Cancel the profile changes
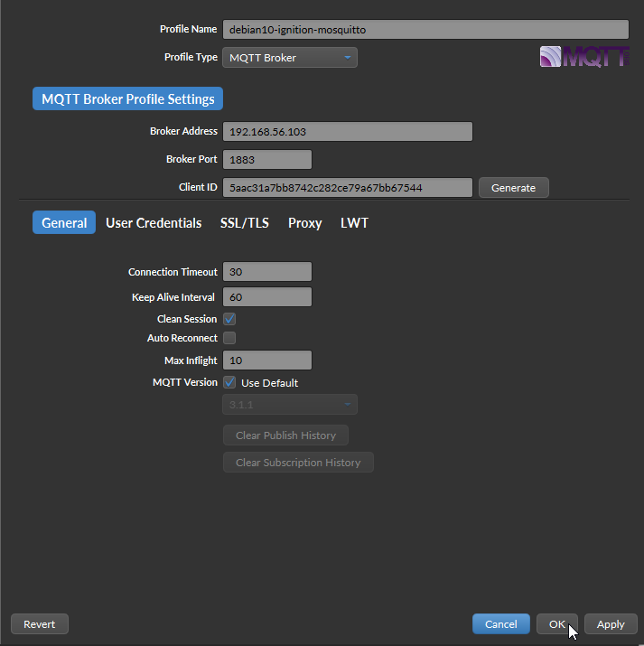Image resolution: width=644 pixels, height=646 pixels. click(500, 623)
